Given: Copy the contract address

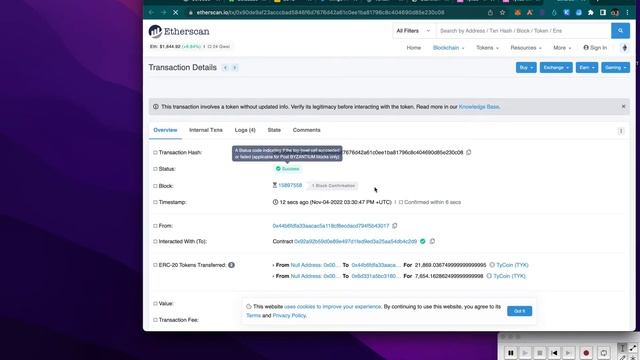Looking at the screenshot, I should click(432, 241).
